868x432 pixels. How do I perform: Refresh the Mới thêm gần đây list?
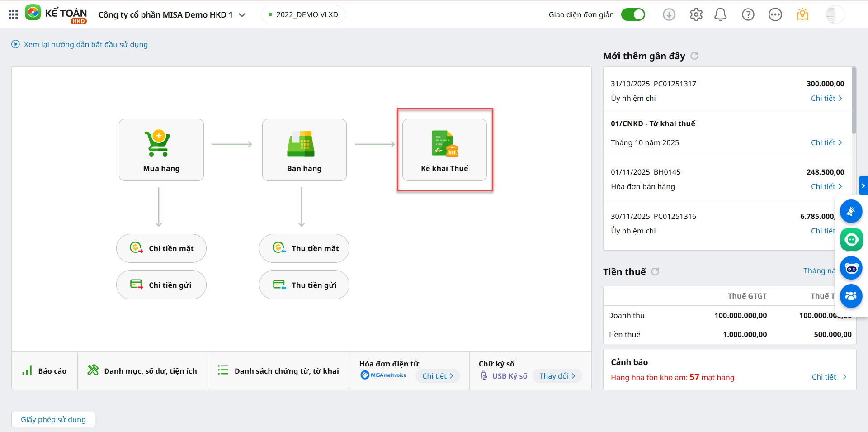pyautogui.click(x=695, y=56)
